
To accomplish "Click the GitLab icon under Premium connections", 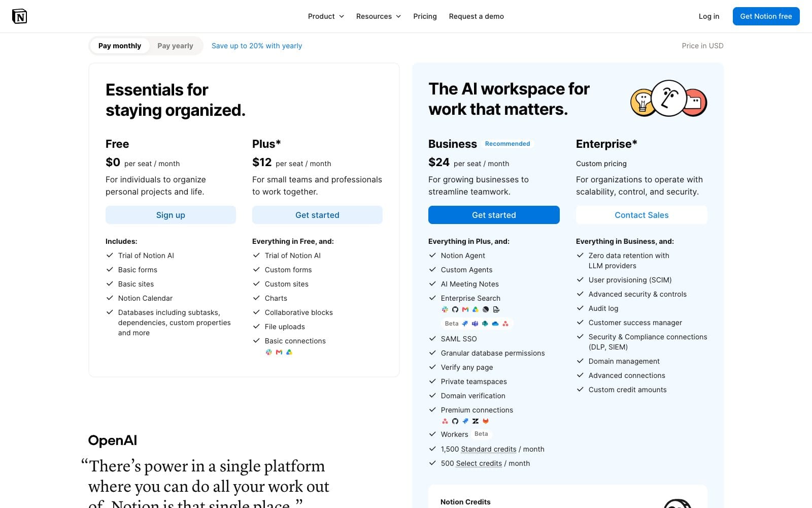I will click(486, 421).
